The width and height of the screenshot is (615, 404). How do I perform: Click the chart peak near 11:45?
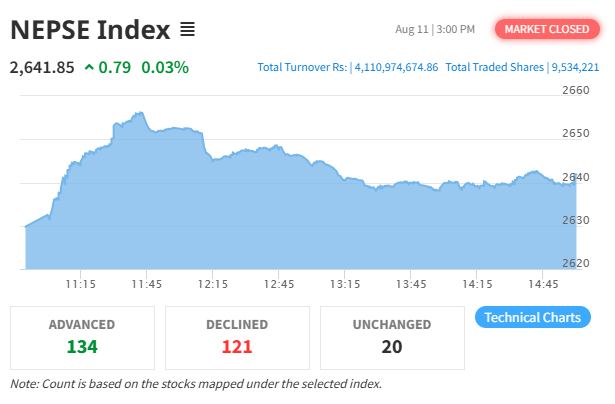click(140, 113)
